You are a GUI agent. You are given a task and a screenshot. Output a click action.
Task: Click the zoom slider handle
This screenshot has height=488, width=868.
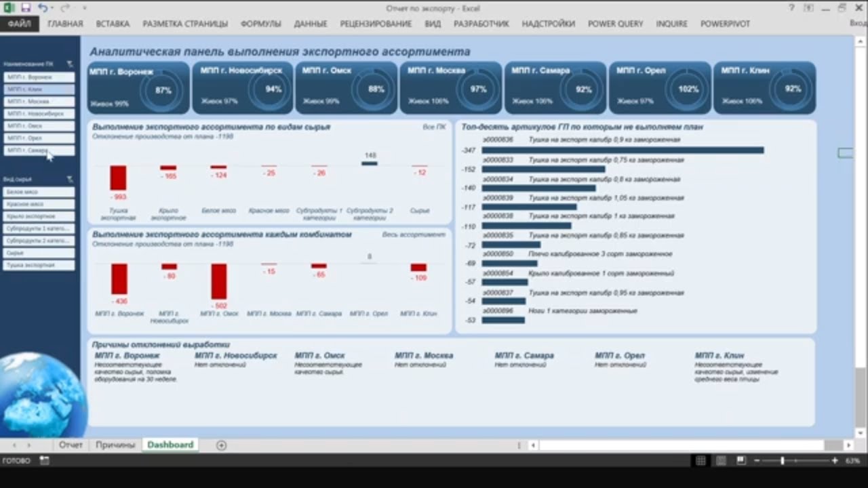coord(782,461)
